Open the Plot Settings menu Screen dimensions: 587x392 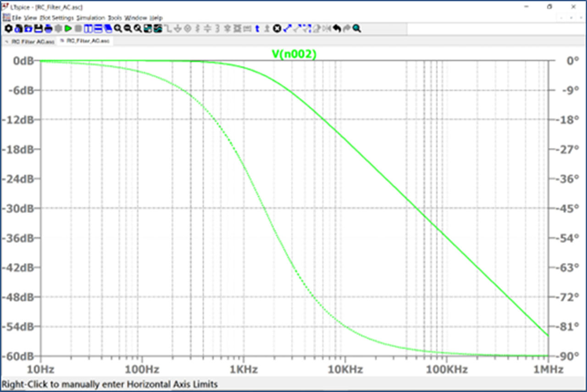click(56, 17)
